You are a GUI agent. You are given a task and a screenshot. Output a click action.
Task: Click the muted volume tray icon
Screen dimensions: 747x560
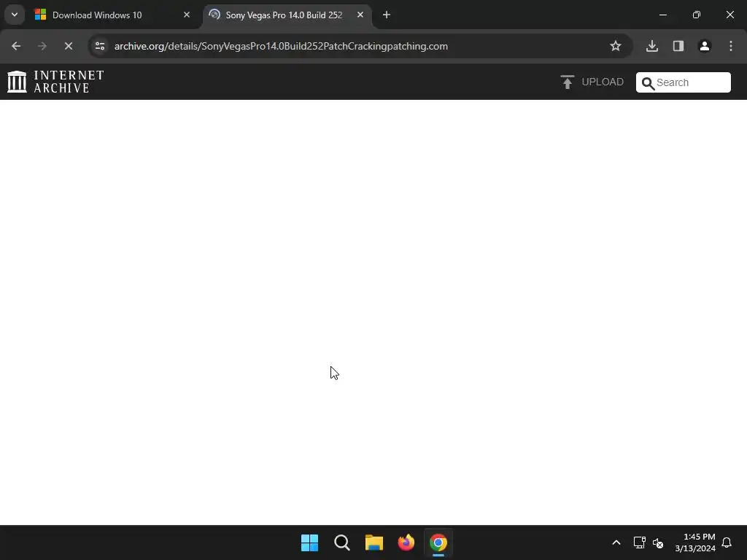point(658,542)
